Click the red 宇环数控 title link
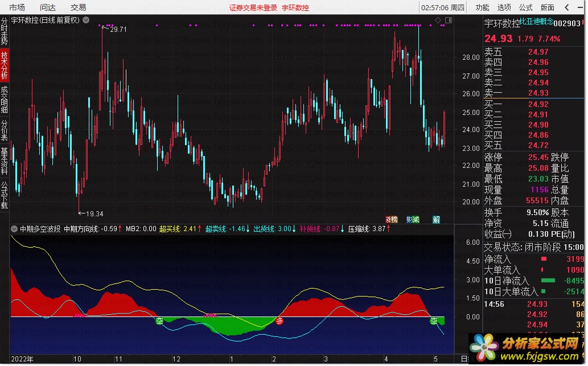The width and height of the screenshot is (588, 366). coord(295,7)
